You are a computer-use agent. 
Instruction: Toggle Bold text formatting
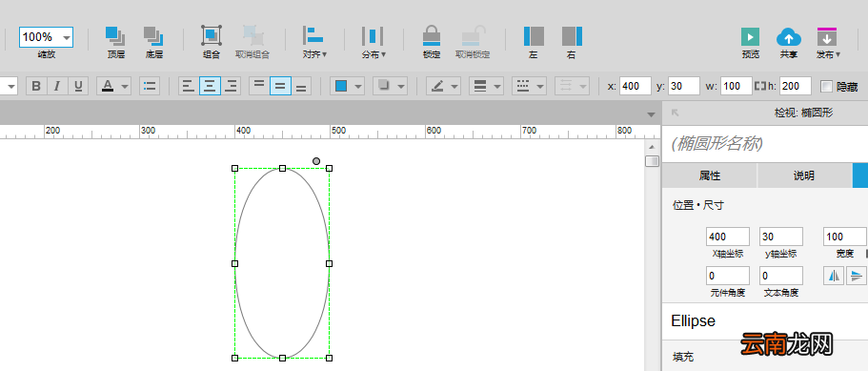click(36, 86)
